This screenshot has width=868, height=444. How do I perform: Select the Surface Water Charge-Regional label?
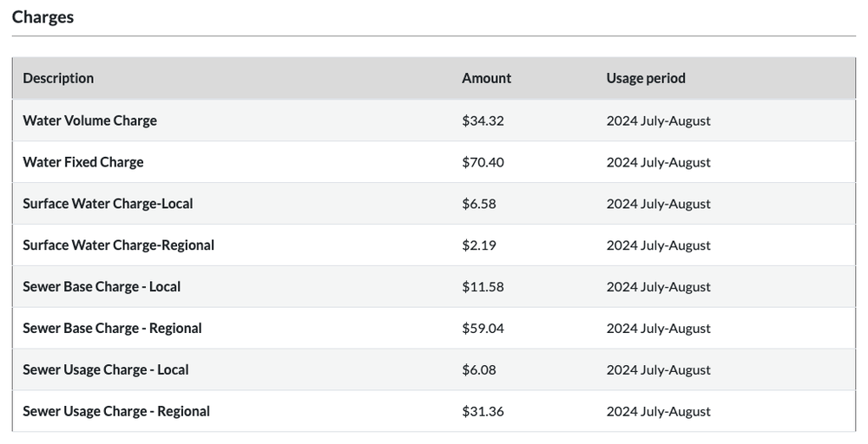118,245
